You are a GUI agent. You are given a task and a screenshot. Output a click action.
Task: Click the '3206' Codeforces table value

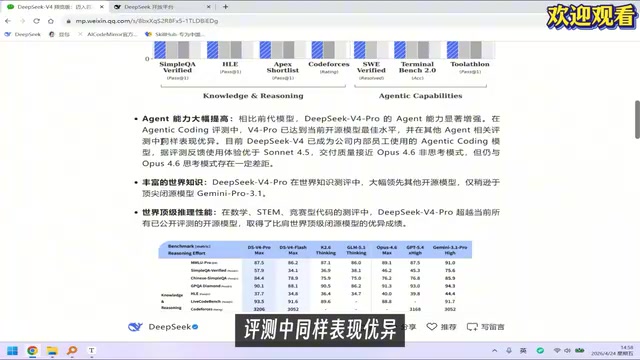point(259,309)
